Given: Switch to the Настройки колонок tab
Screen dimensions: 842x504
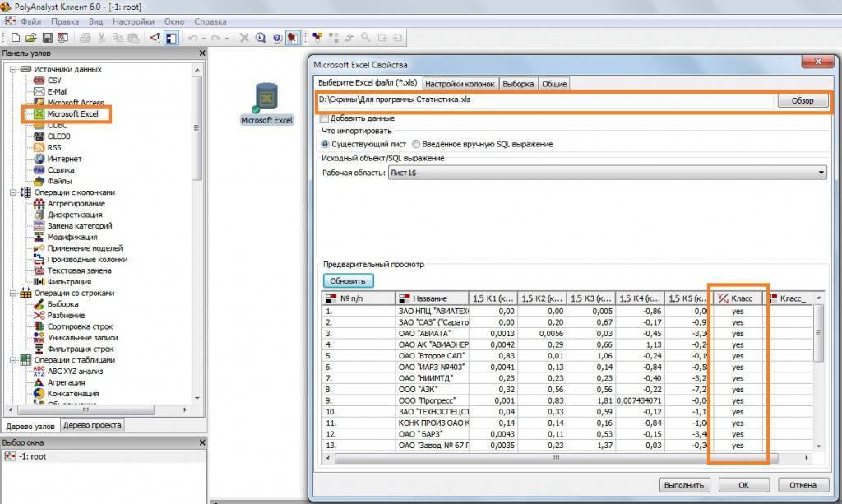Looking at the screenshot, I should 460,84.
